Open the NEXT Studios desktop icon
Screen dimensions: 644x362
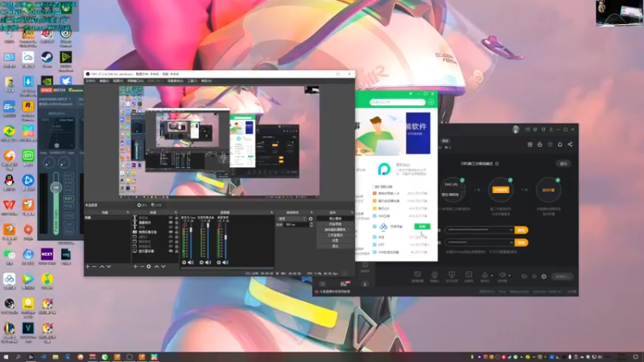pos(47,255)
